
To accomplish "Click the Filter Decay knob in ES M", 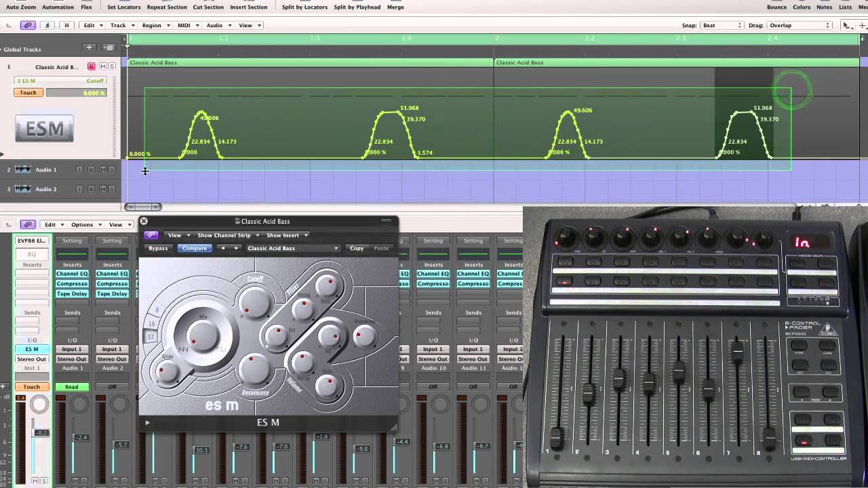I will [302, 310].
